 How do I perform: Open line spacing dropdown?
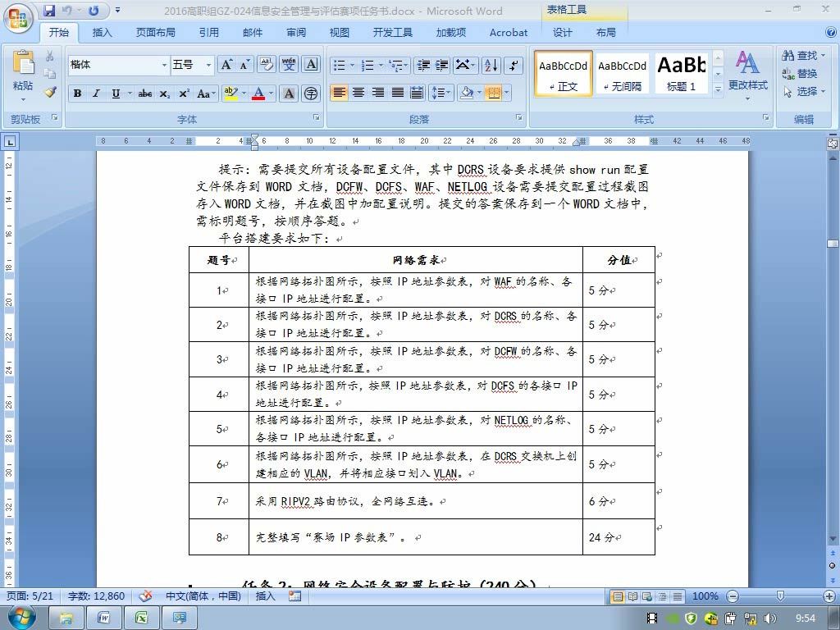pos(441,94)
